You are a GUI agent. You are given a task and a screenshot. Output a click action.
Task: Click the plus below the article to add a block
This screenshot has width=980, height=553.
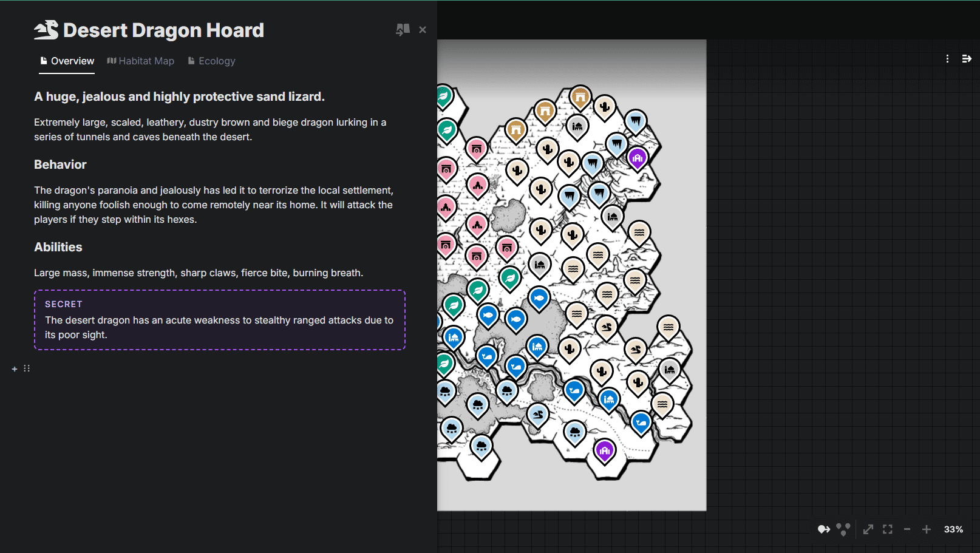14,368
